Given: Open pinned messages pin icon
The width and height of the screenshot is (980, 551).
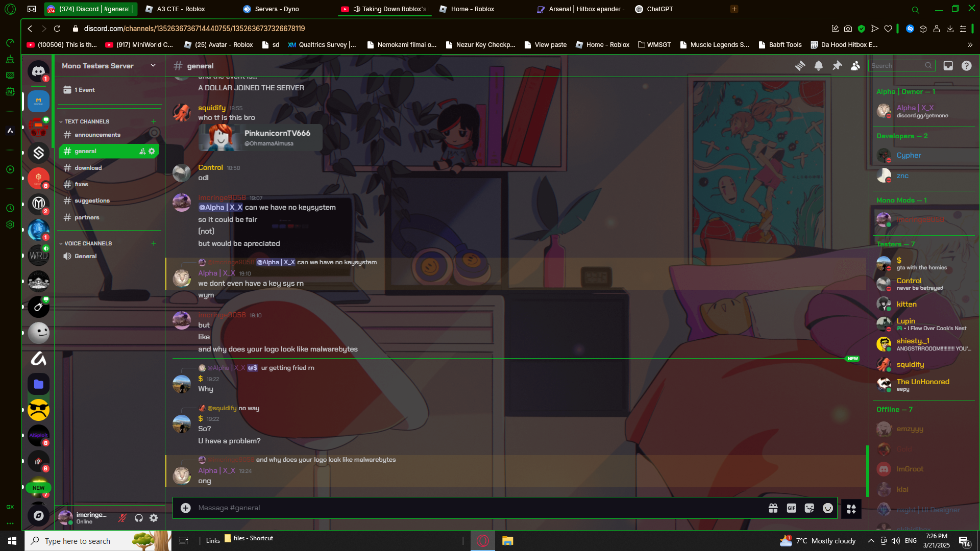Looking at the screenshot, I should click(x=837, y=66).
